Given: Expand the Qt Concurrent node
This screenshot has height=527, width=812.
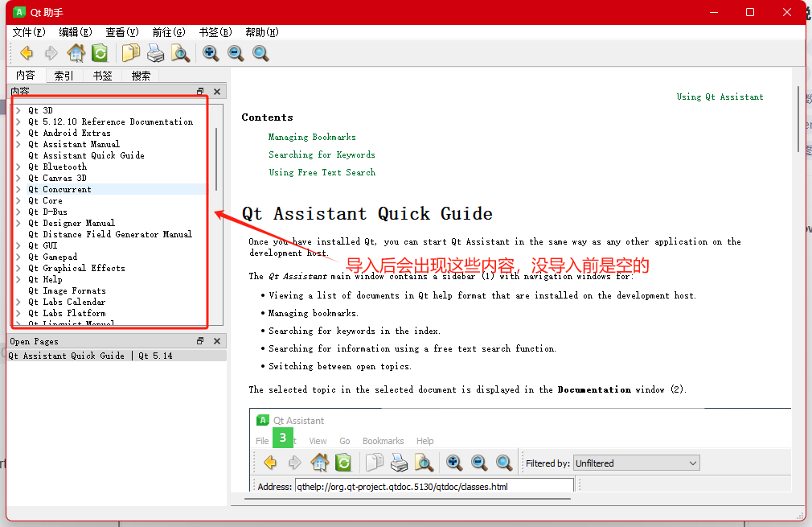Looking at the screenshot, I should tap(18, 189).
